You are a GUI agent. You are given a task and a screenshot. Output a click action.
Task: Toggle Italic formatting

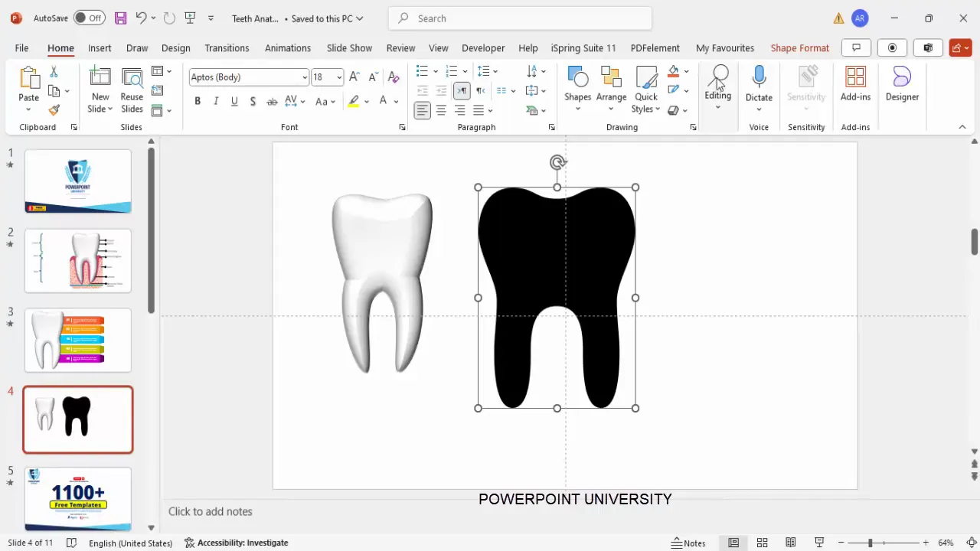click(216, 101)
